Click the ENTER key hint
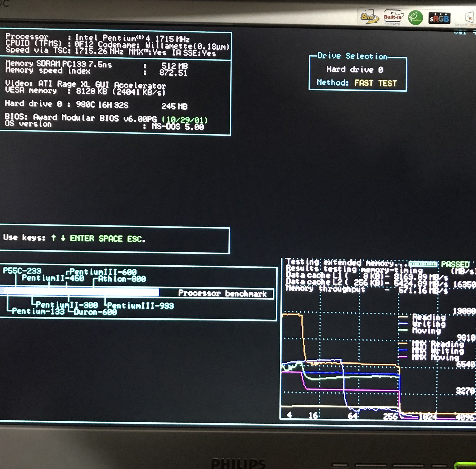The height and width of the screenshot is (469, 476). [82, 238]
